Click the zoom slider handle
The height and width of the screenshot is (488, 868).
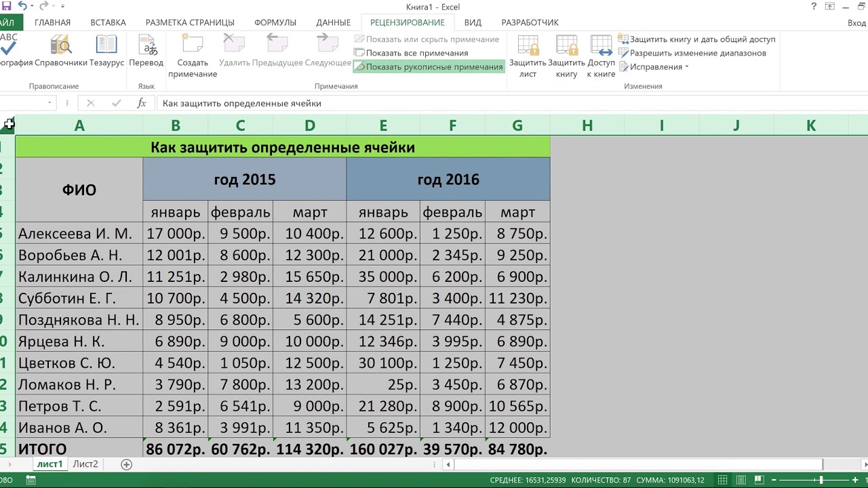(821, 480)
